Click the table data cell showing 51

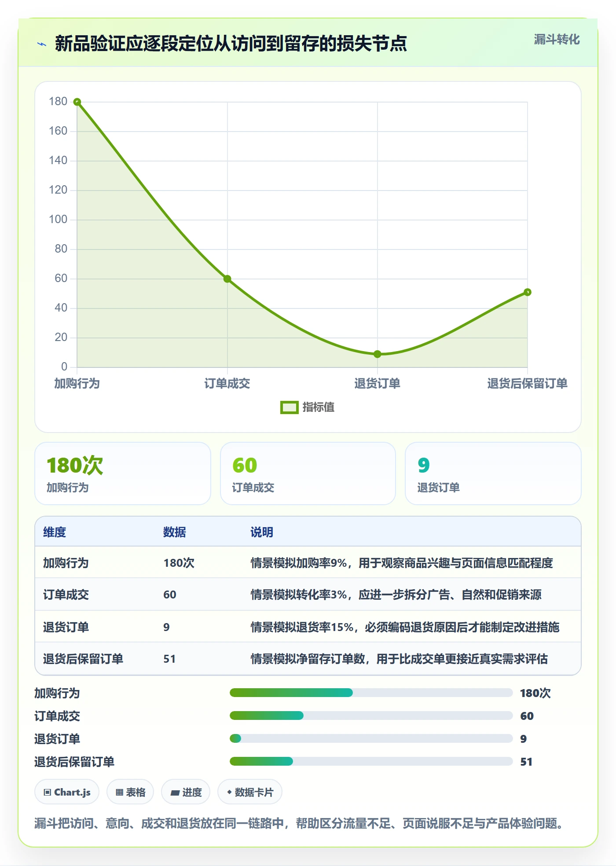169,659
